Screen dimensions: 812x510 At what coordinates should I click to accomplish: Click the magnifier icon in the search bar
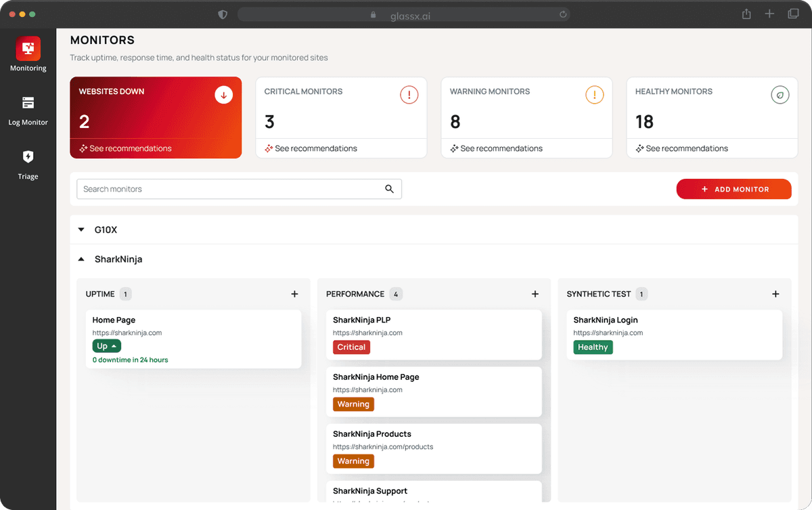click(x=389, y=189)
